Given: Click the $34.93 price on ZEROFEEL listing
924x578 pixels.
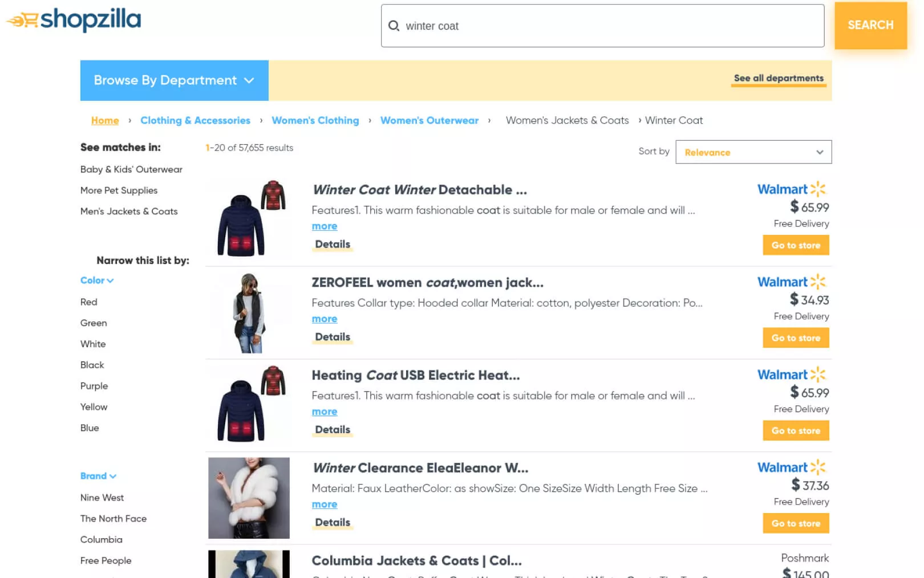Looking at the screenshot, I should click(x=809, y=300).
